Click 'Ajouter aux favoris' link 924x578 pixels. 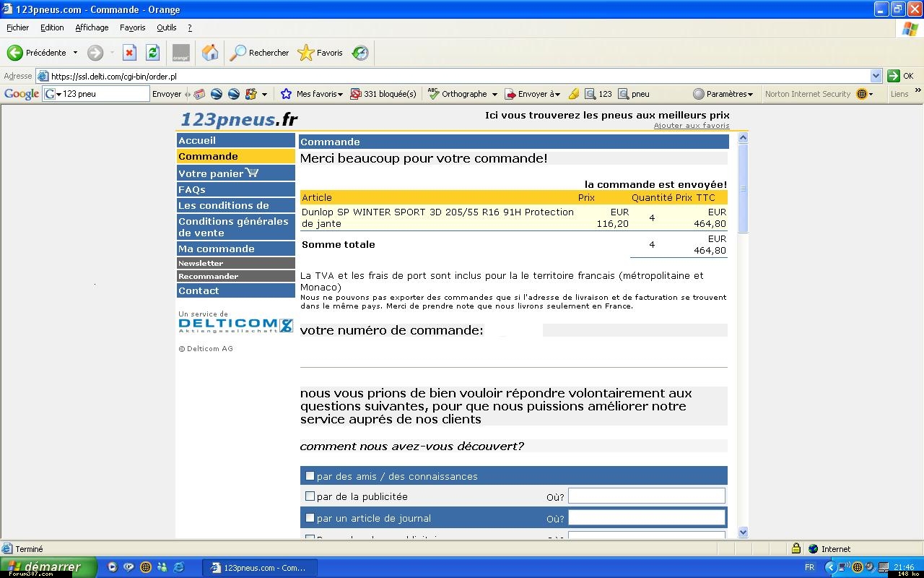click(691, 126)
